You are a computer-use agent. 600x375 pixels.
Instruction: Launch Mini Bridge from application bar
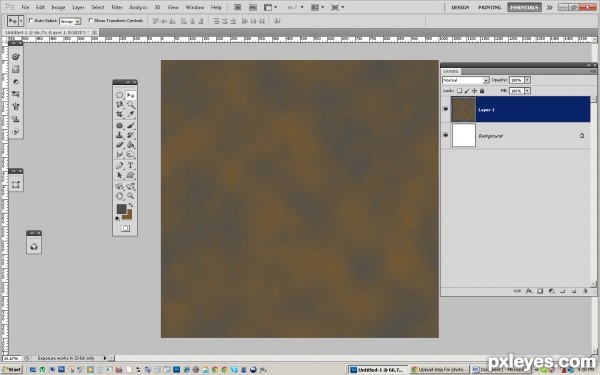tap(253, 7)
